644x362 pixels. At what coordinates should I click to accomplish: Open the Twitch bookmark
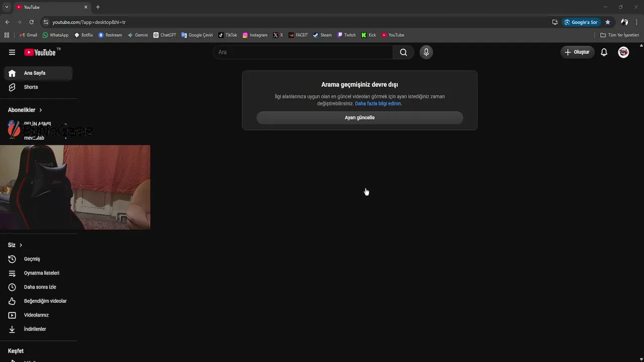346,35
